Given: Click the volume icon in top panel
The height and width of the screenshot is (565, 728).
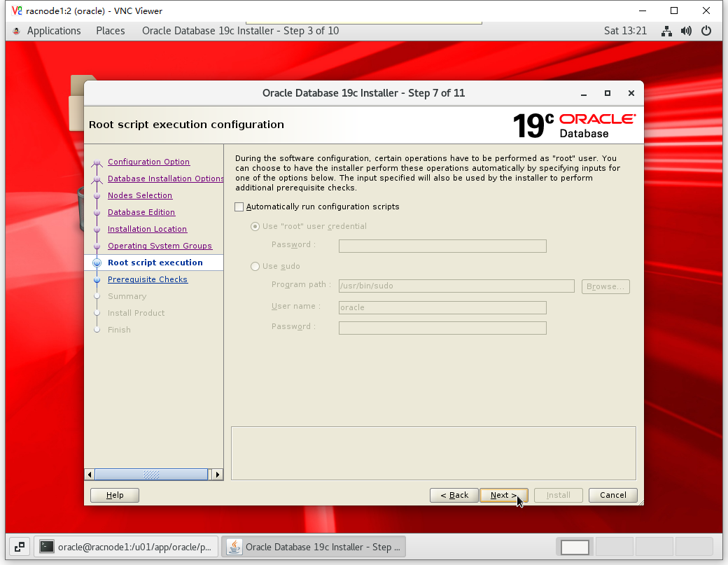Looking at the screenshot, I should (x=686, y=31).
